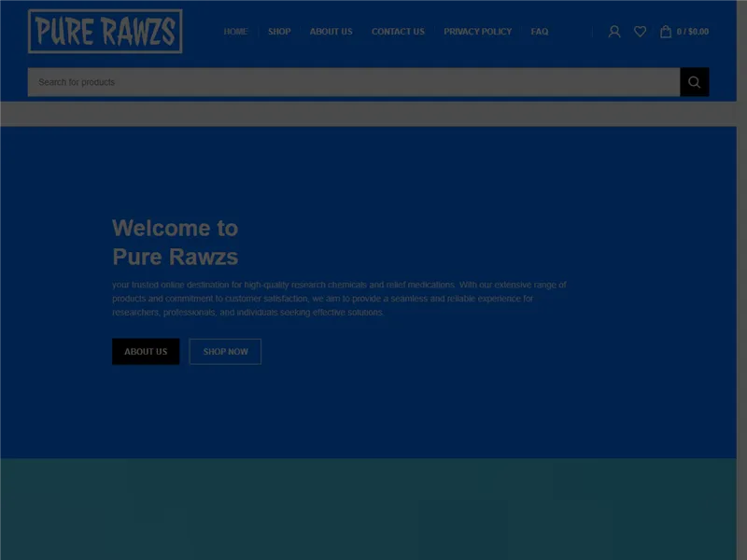Image resolution: width=747 pixels, height=560 pixels.
Task: Click the hero description paragraph text
Action: [338, 300]
